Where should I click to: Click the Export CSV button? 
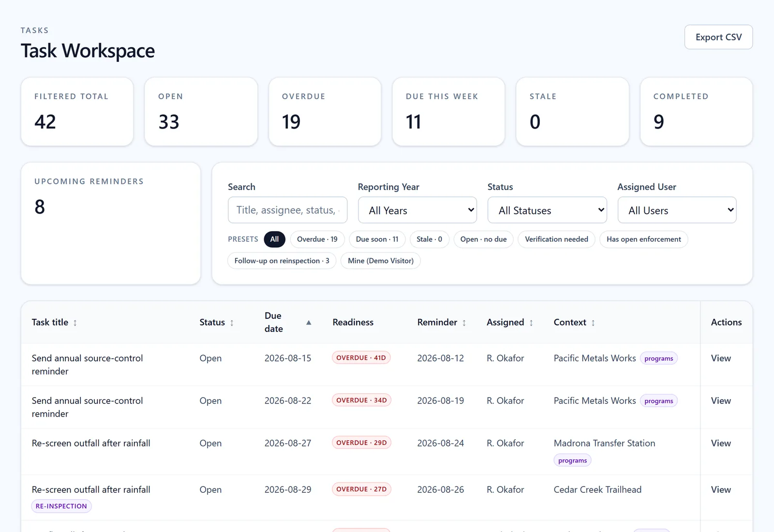click(x=719, y=37)
